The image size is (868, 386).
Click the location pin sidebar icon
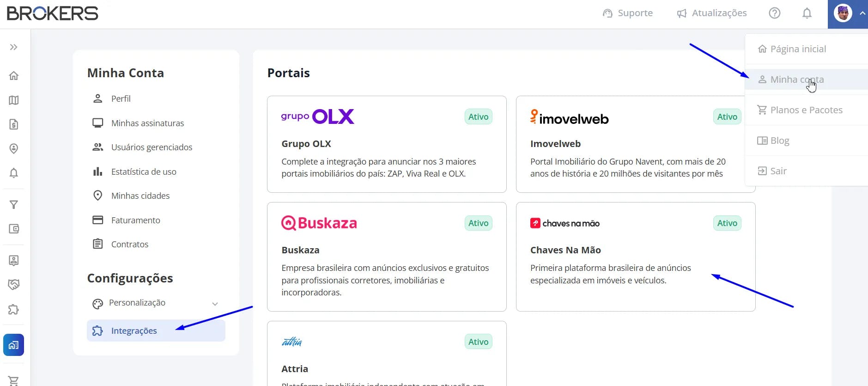[x=14, y=148]
